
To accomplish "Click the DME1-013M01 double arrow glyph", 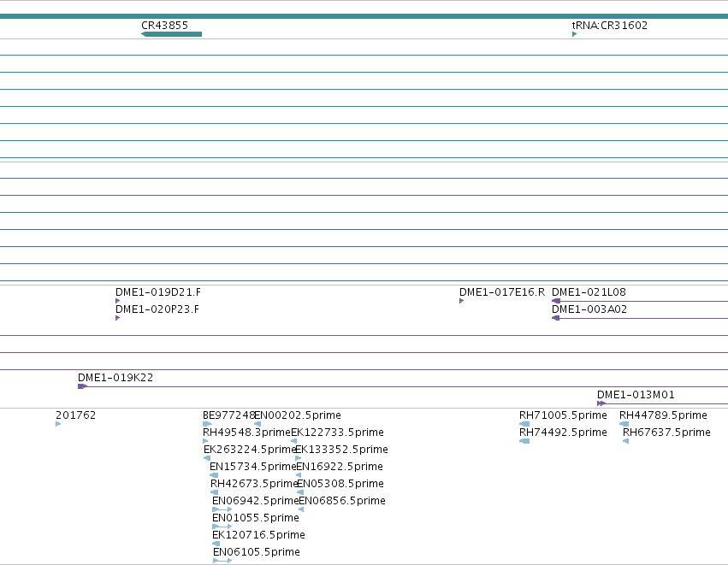I will (x=601, y=403).
